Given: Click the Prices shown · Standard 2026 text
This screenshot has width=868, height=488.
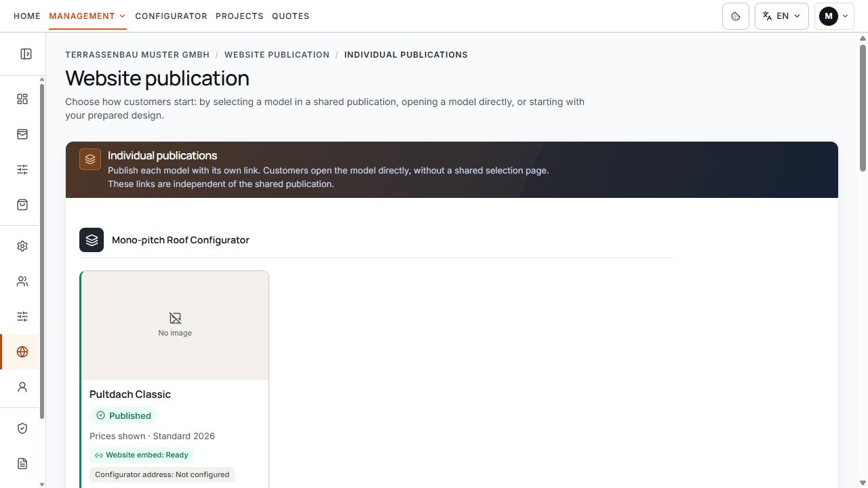Looking at the screenshot, I should coord(152,436).
